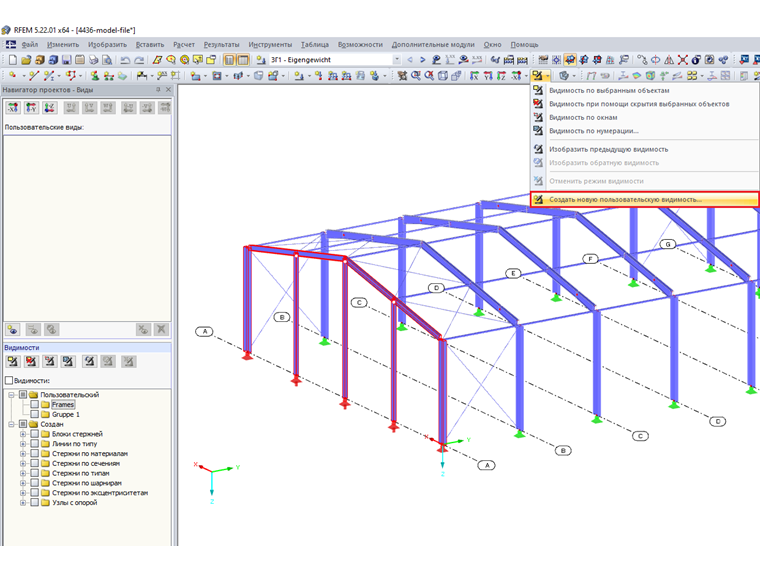Image resolution: width=760 pixels, height=570 pixels.
Task: Click the view in X direction icon
Action: pos(475,76)
